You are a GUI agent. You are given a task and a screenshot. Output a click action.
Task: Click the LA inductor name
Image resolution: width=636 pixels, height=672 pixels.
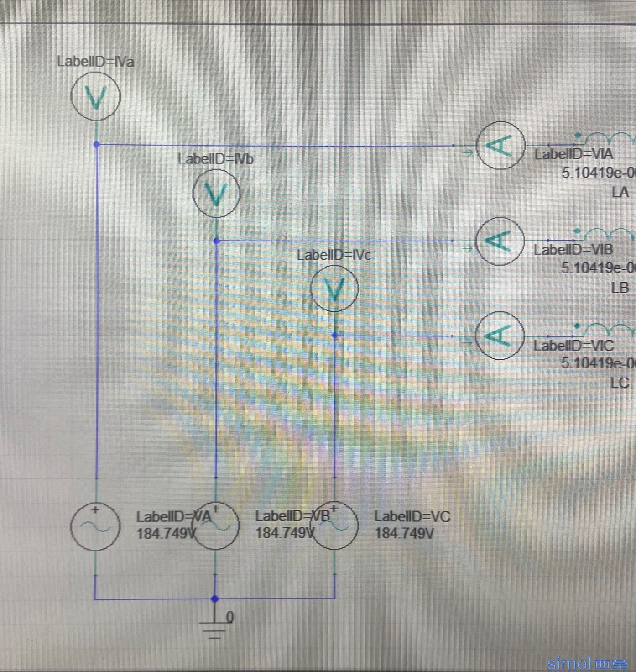pos(620,192)
